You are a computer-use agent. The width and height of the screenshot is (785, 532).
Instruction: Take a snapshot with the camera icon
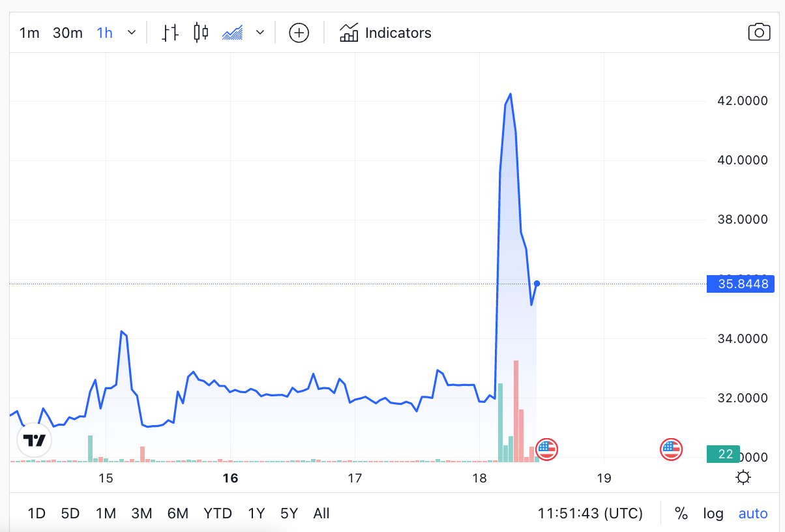tap(759, 33)
